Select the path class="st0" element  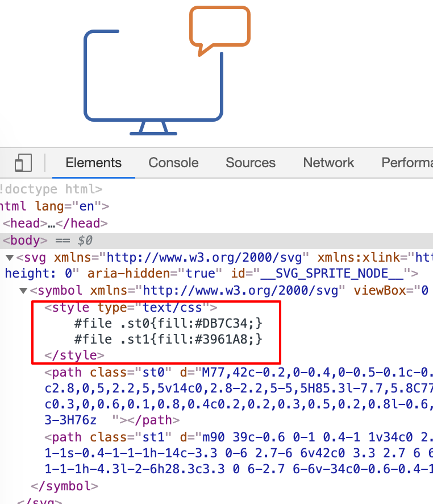[239, 396]
